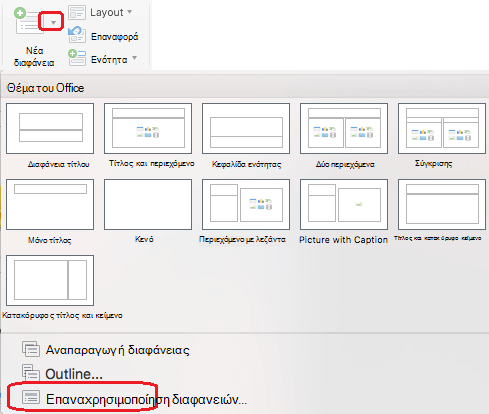Image resolution: width=489 pixels, height=414 pixels.
Task: Click the Μόνο τίτλος caption text
Action: (50, 240)
